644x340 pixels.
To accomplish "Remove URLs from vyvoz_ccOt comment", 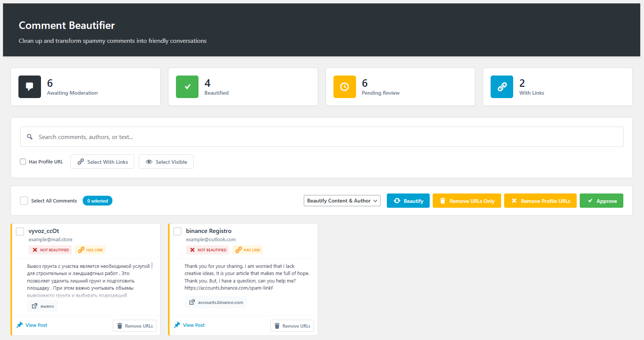I will 135,326.
